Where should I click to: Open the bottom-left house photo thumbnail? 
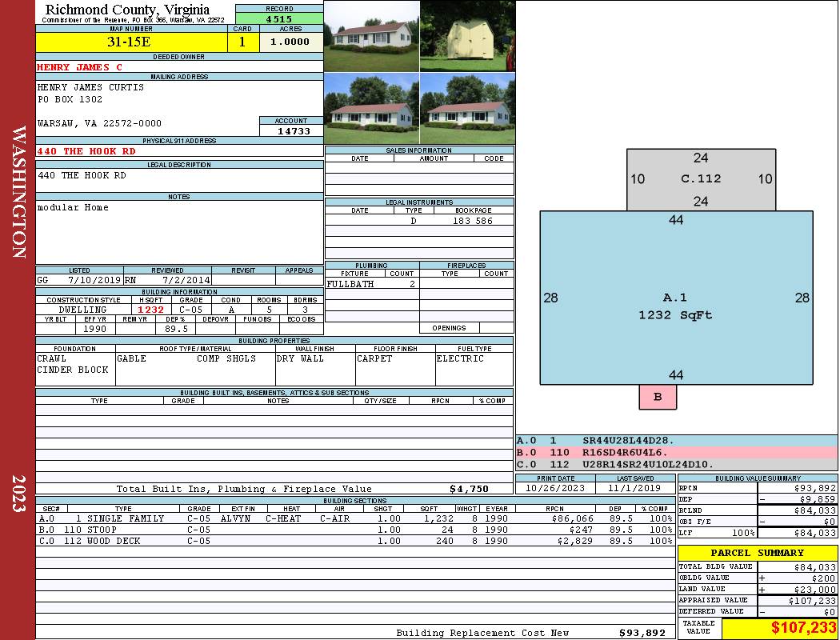pos(372,109)
